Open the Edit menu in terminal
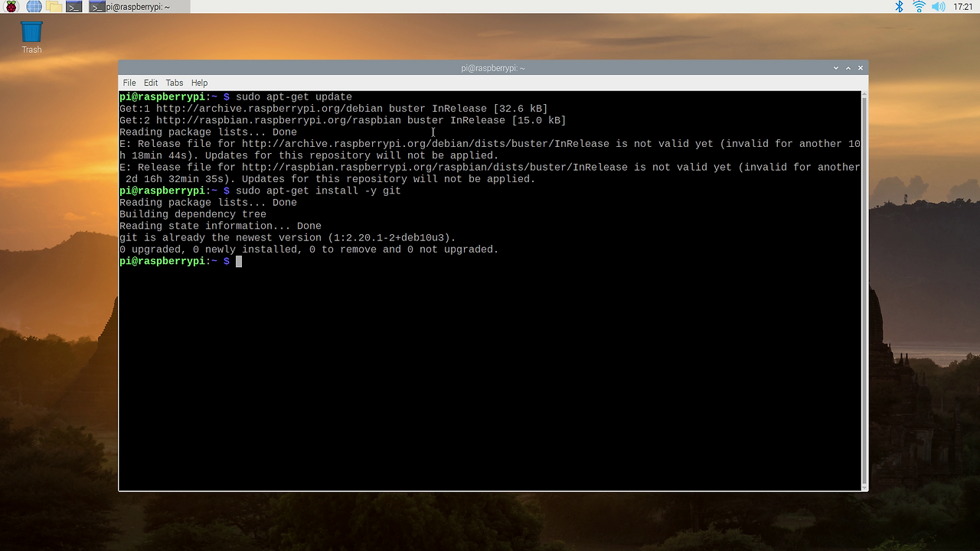The width and height of the screenshot is (980, 551). (151, 83)
